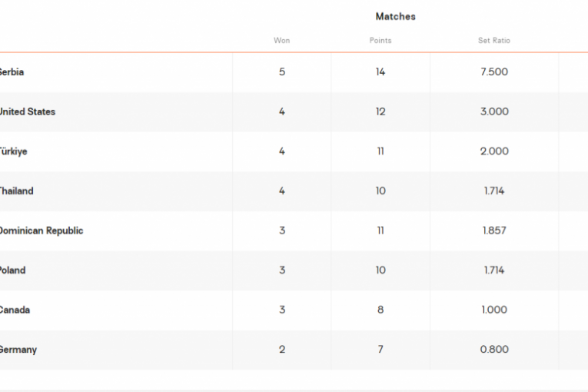Click United States' 12 points cell
The height and width of the screenshot is (392, 588).
[380, 111]
